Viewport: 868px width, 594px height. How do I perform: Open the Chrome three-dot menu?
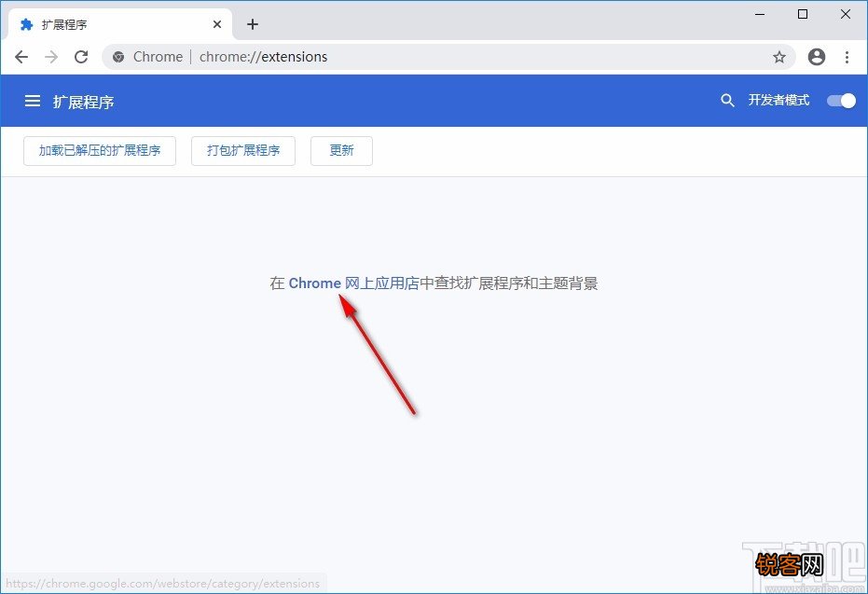pos(847,57)
